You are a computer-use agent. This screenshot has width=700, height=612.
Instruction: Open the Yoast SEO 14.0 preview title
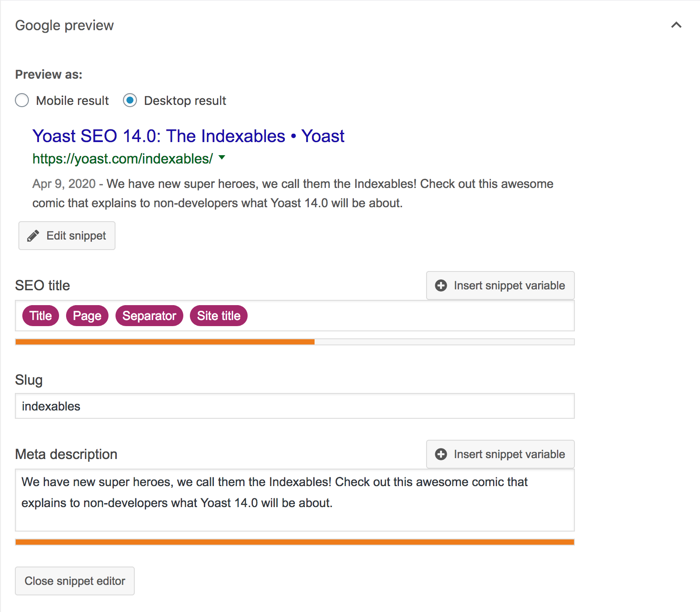click(188, 136)
